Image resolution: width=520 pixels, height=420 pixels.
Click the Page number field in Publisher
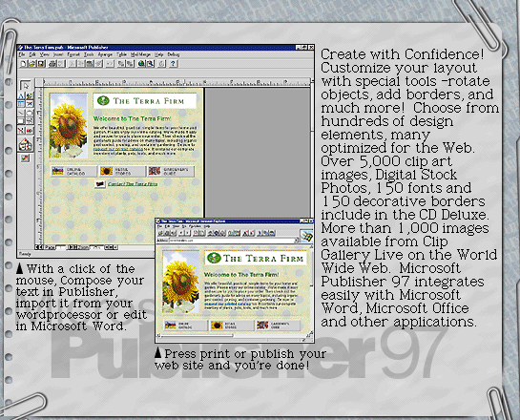click(x=61, y=247)
